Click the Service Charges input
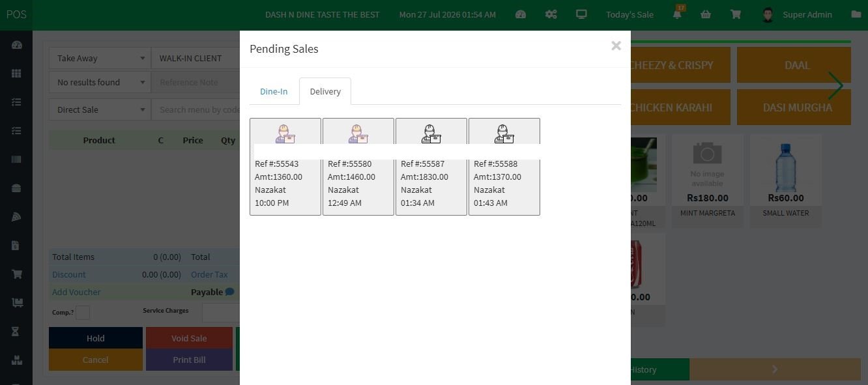 click(x=221, y=313)
